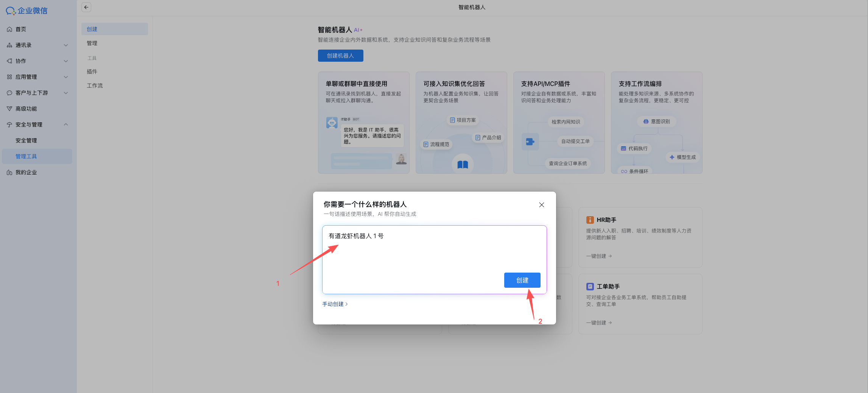Open the 手动创建 link
This screenshot has width=868, height=393.
[335, 304]
